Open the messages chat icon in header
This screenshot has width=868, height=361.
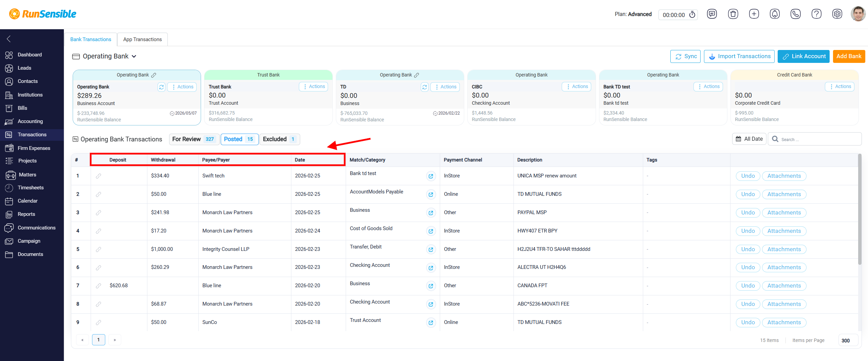pos(712,14)
